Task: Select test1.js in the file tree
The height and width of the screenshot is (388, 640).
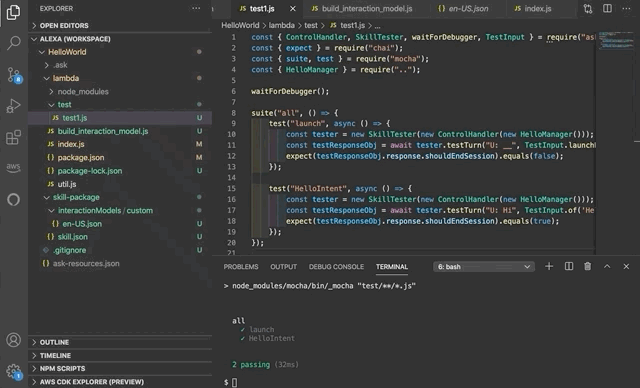Action: click(x=120, y=118)
